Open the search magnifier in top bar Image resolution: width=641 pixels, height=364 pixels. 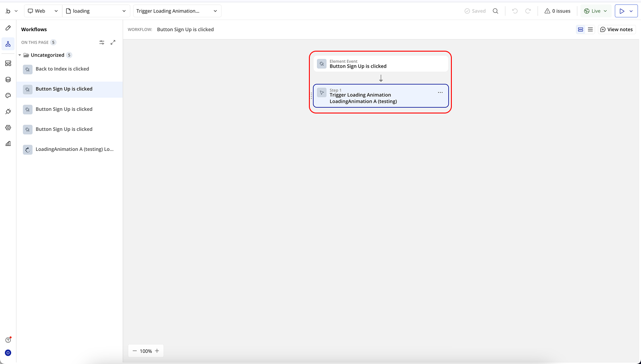(495, 11)
